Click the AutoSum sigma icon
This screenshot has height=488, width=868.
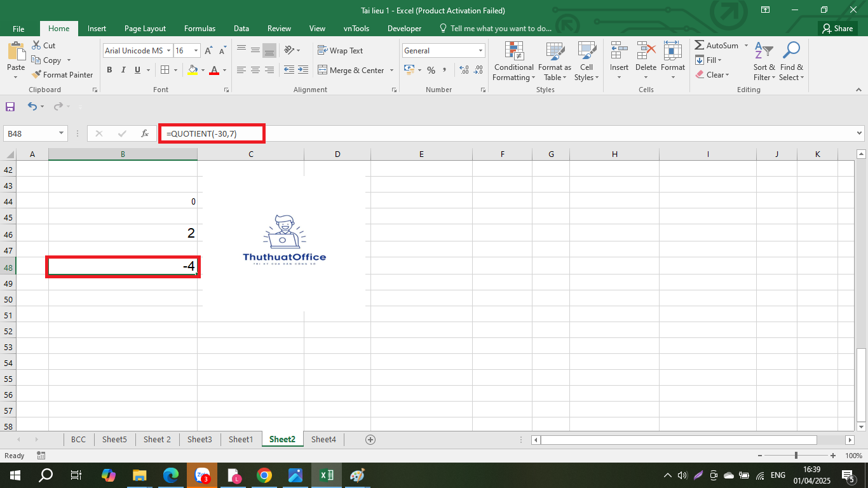(700, 46)
